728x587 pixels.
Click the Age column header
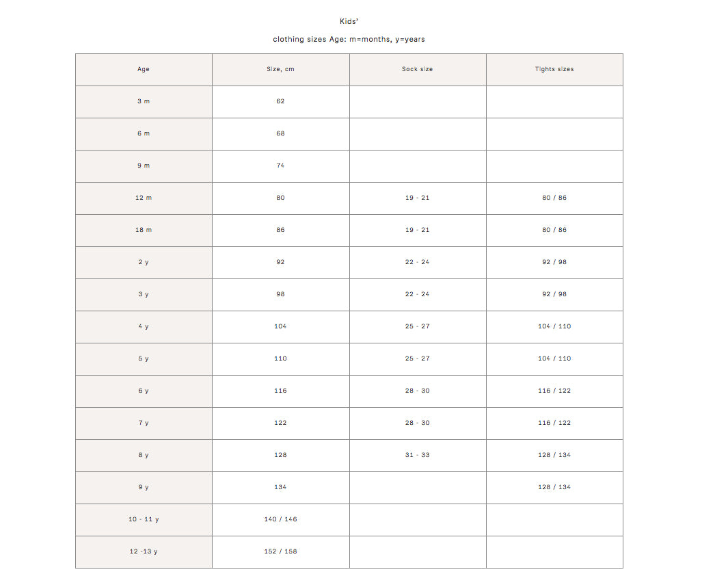[x=144, y=70]
